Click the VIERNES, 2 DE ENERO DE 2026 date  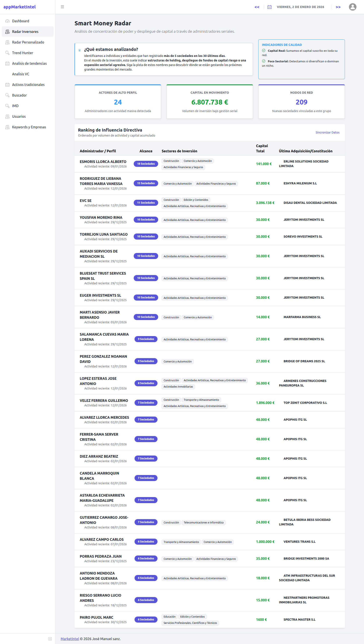[x=300, y=7]
